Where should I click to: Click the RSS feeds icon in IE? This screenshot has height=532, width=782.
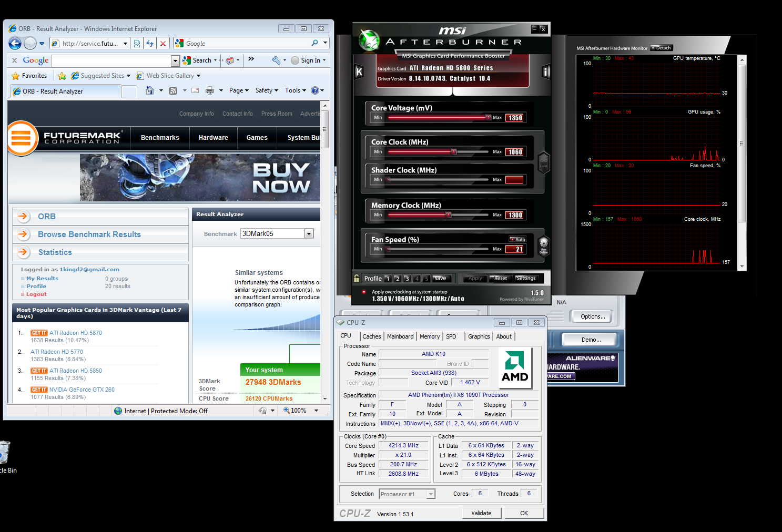(x=173, y=90)
